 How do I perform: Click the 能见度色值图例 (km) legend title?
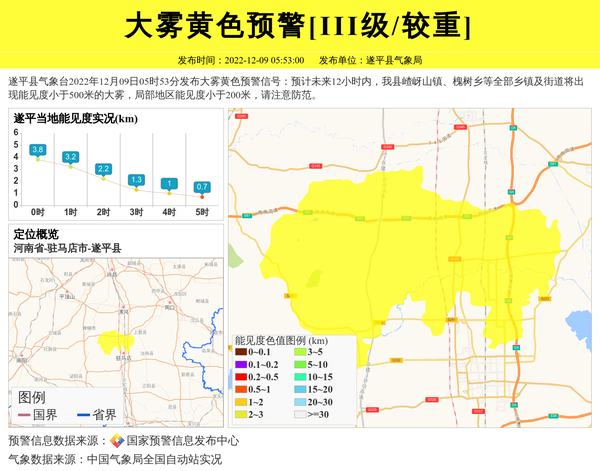281,341
